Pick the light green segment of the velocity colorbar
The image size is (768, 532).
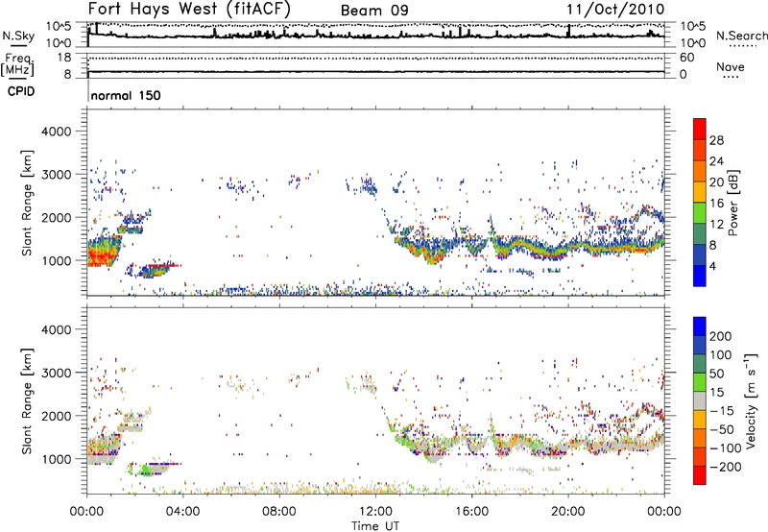click(700, 382)
